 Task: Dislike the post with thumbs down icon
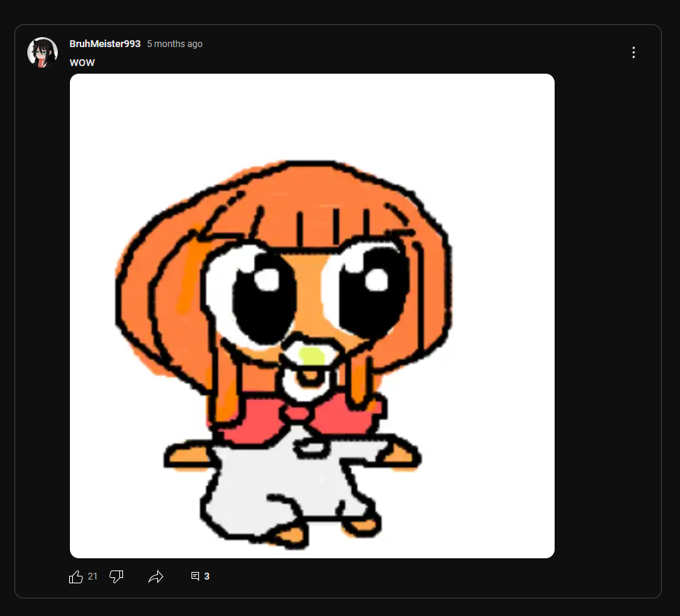(x=116, y=577)
